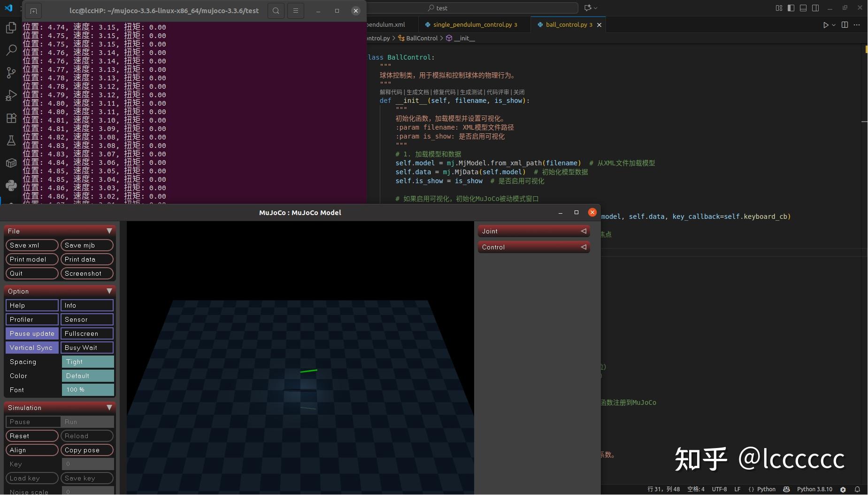Expand the Control panel
Viewport: 868px width, 495px height.
533,247
